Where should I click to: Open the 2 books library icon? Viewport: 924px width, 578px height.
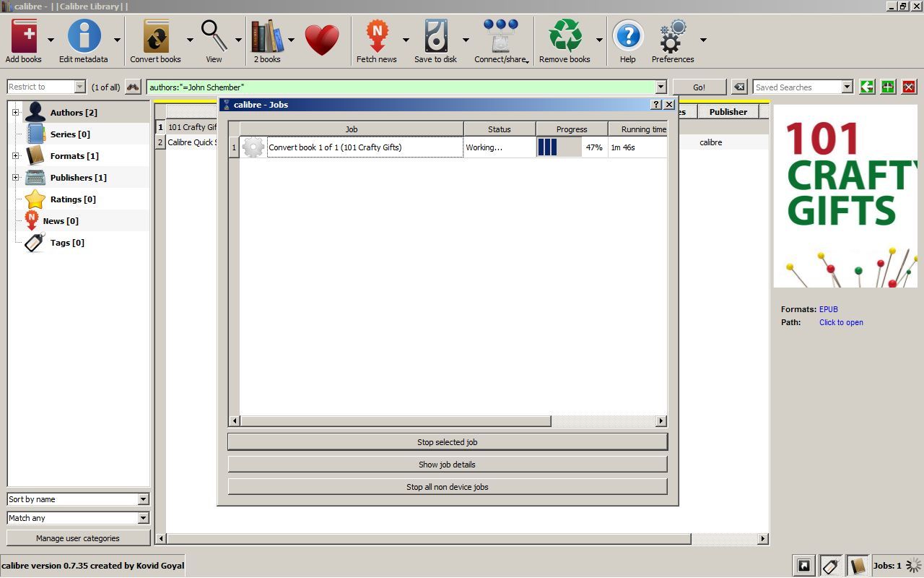(267, 38)
